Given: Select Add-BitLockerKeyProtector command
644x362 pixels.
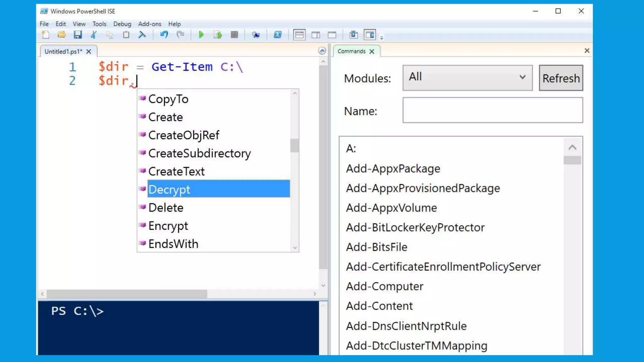Looking at the screenshot, I should pyautogui.click(x=415, y=228).
